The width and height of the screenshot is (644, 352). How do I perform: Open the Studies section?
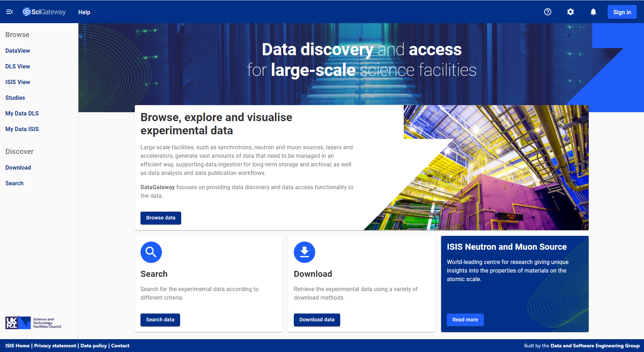15,98
